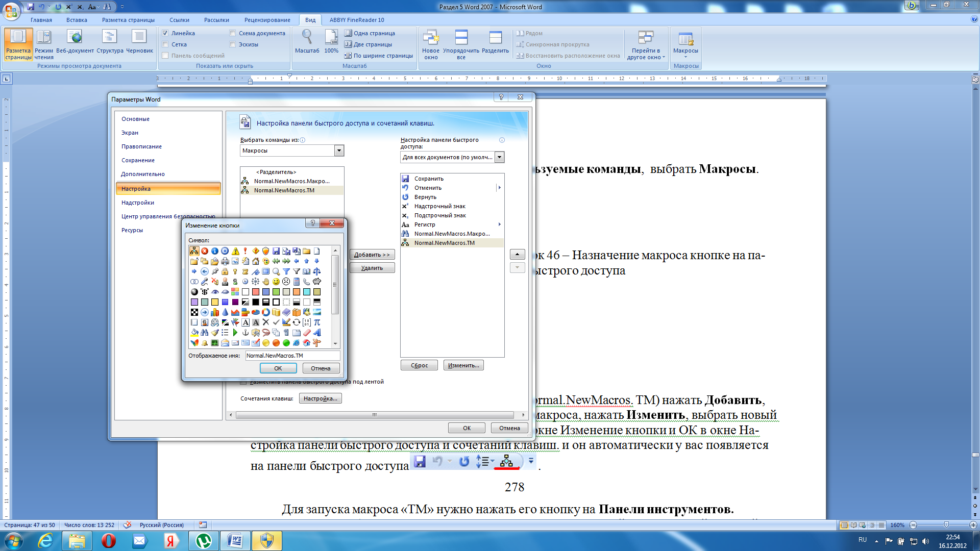Click the Добавить >> button
Screen dimensions: 980x551
point(372,255)
